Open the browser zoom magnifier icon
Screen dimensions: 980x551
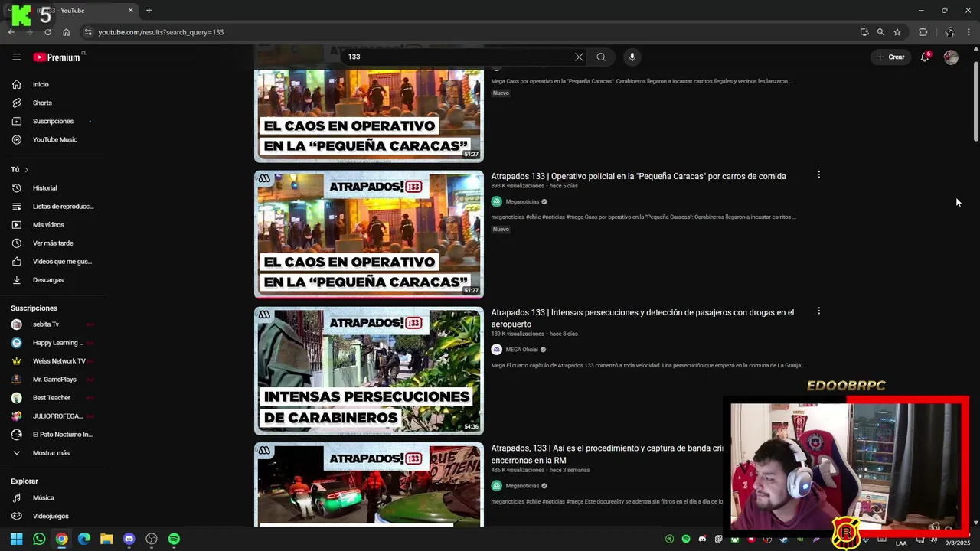tap(880, 32)
